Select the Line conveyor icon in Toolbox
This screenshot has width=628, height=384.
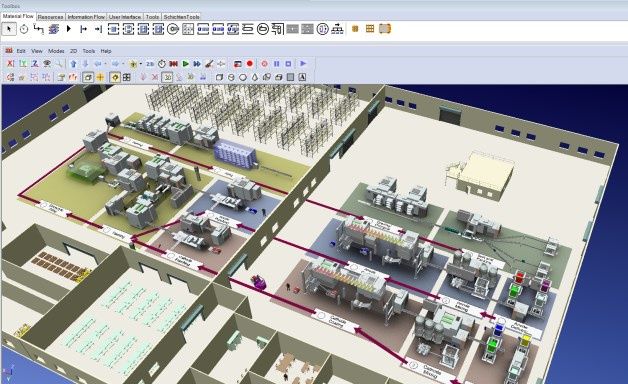[248, 29]
